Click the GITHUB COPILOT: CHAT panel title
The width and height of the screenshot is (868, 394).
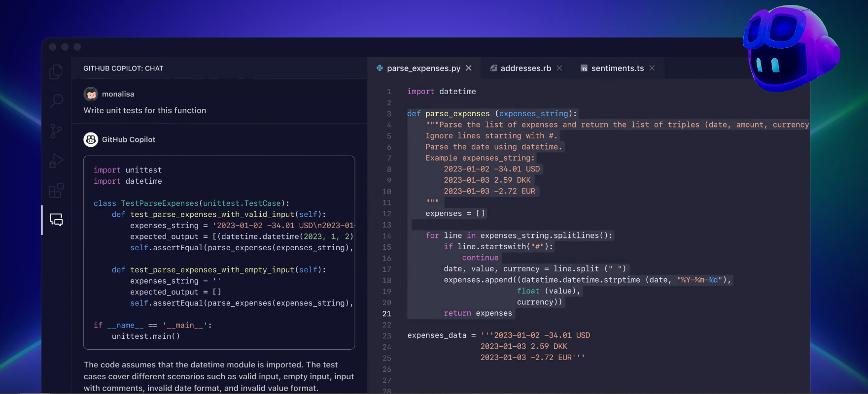point(123,68)
